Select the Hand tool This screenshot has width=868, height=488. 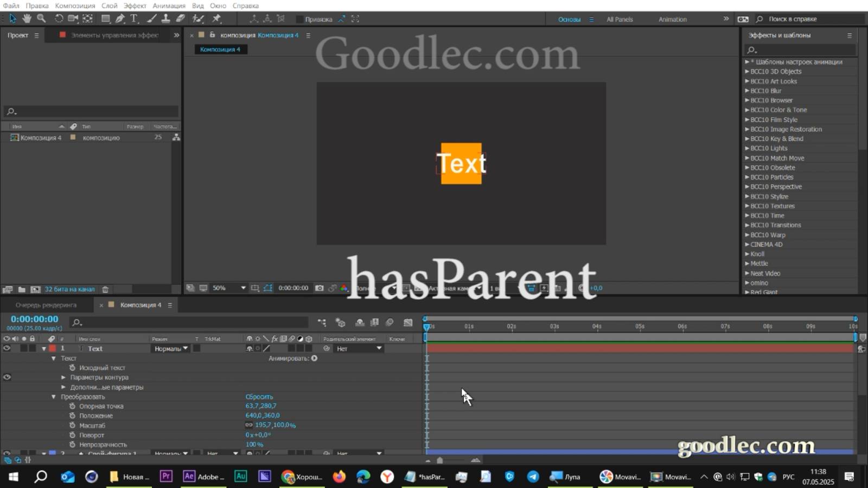point(25,18)
